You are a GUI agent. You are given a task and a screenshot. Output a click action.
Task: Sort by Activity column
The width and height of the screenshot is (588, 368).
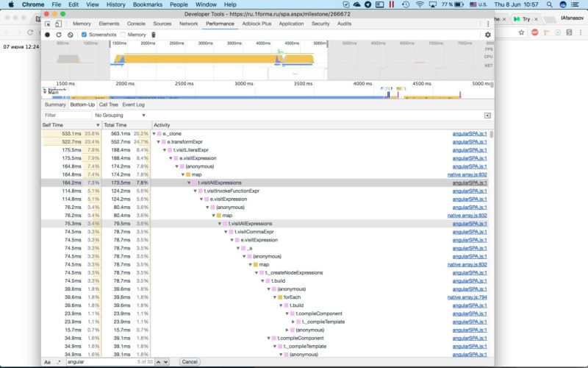click(323, 125)
